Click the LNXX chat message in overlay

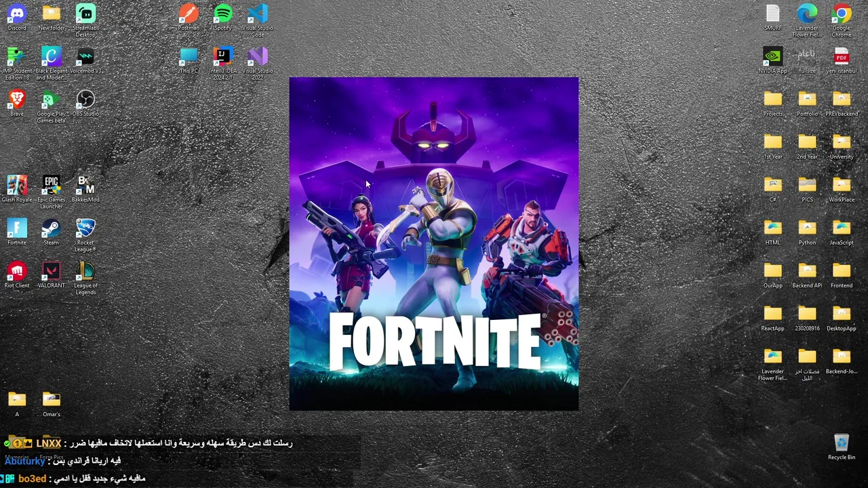[149, 443]
